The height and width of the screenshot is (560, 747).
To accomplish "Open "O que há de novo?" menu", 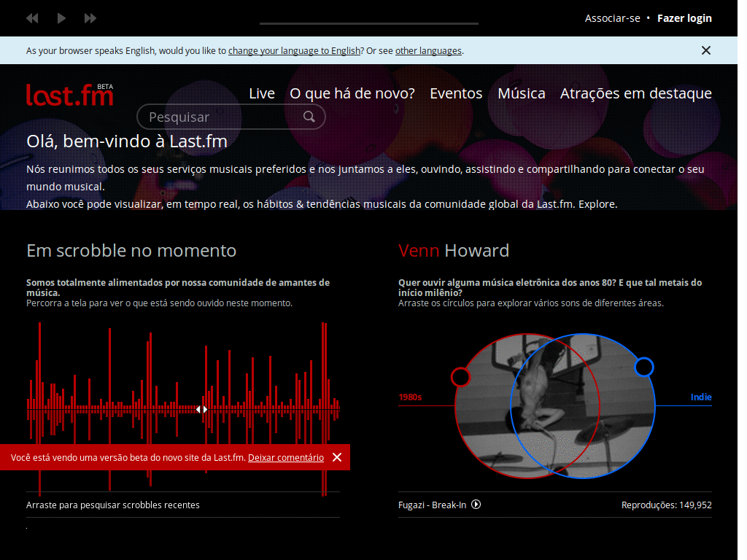I will (x=352, y=93).
